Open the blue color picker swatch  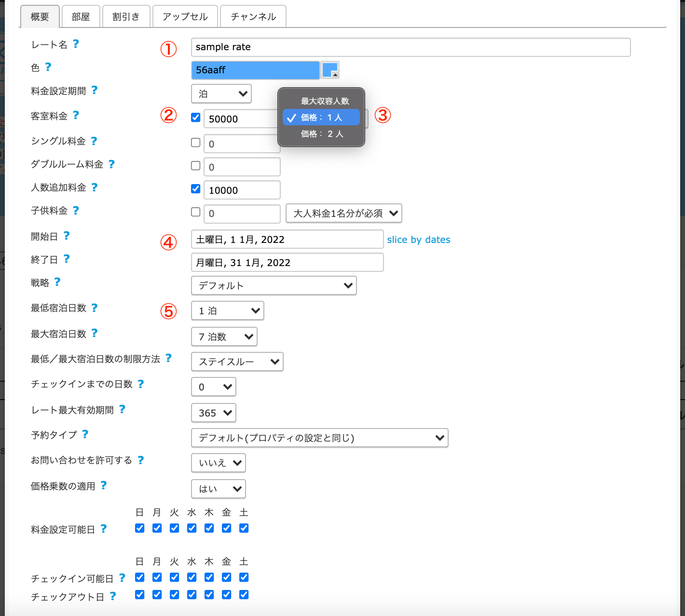(x=330, y=70)
